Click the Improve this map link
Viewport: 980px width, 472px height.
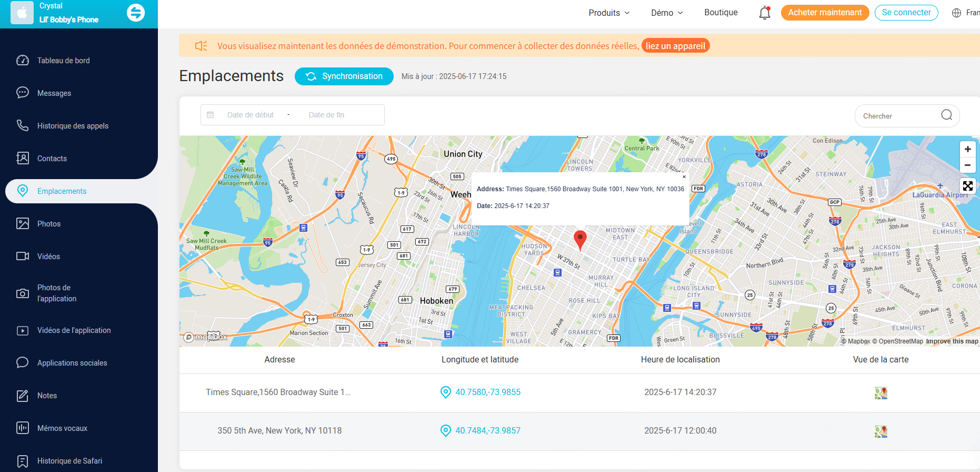point(952,341)
